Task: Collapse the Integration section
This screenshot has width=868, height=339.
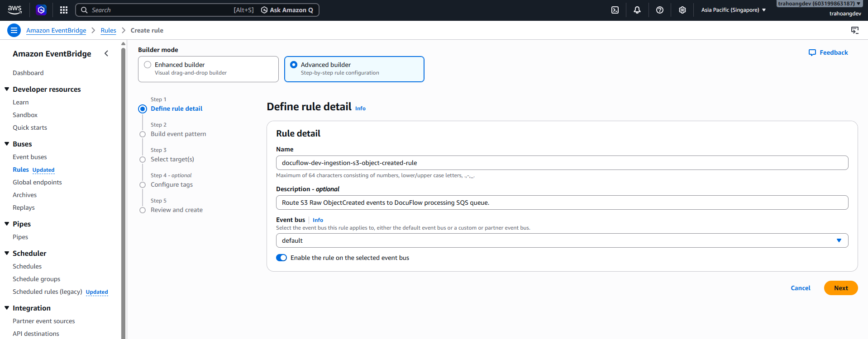Action: pyautogui.click(x=7, y=308)
